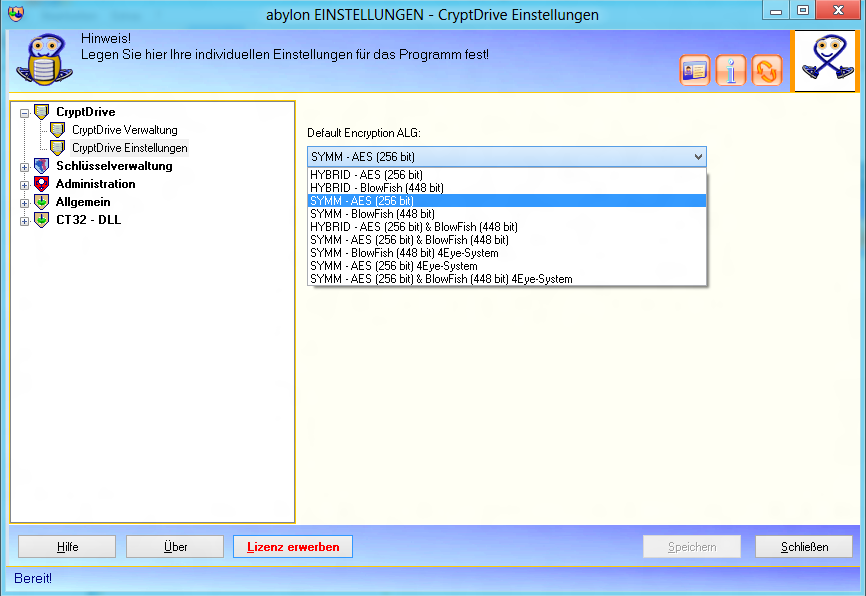Minimize the abylon settings window
Image resolution: width=866 pixels, height=596 pixels.
[x=776, y=10]
